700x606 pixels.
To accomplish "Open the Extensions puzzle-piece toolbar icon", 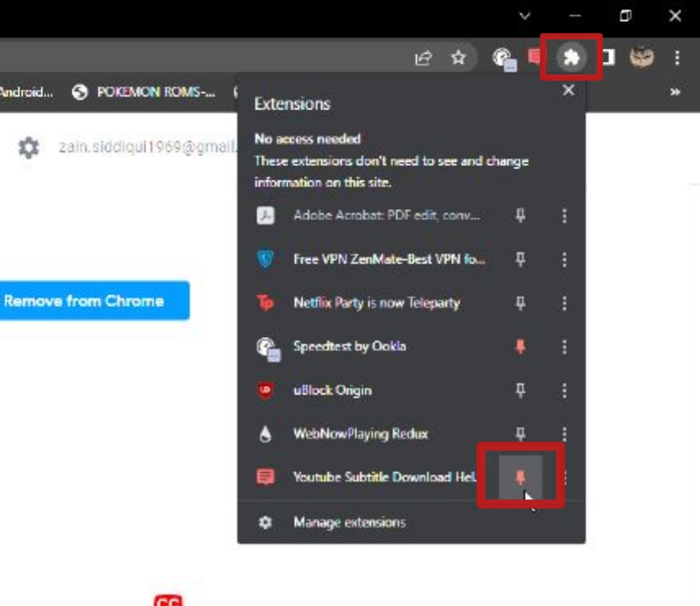I will click(571, 57).
